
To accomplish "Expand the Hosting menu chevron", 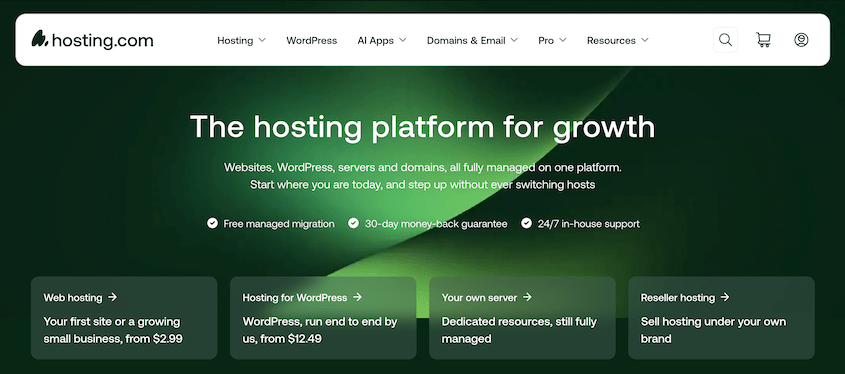I will 262,40.
